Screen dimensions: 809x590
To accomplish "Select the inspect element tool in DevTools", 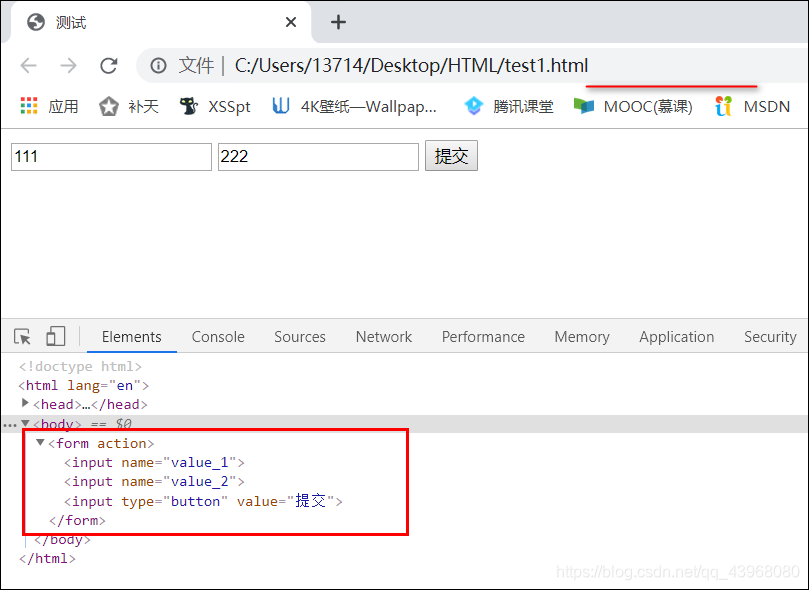I will tap(21, 335).
